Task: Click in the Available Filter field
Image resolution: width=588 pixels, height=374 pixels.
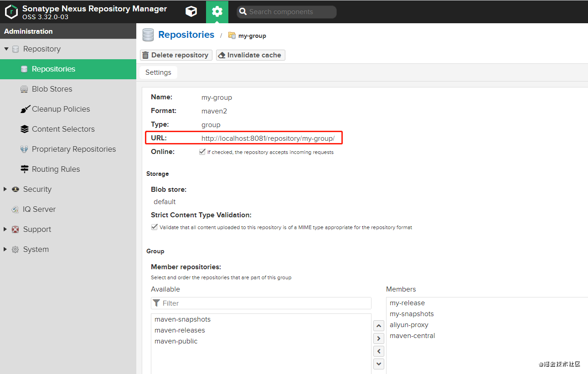Action: [261, 303]
